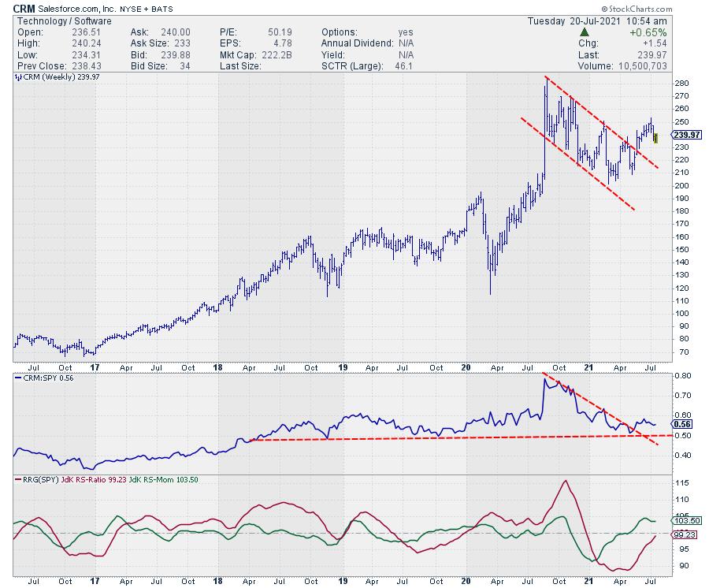Click the OHLC bar icon beside CRM (Weekly)

pos(17,77)
